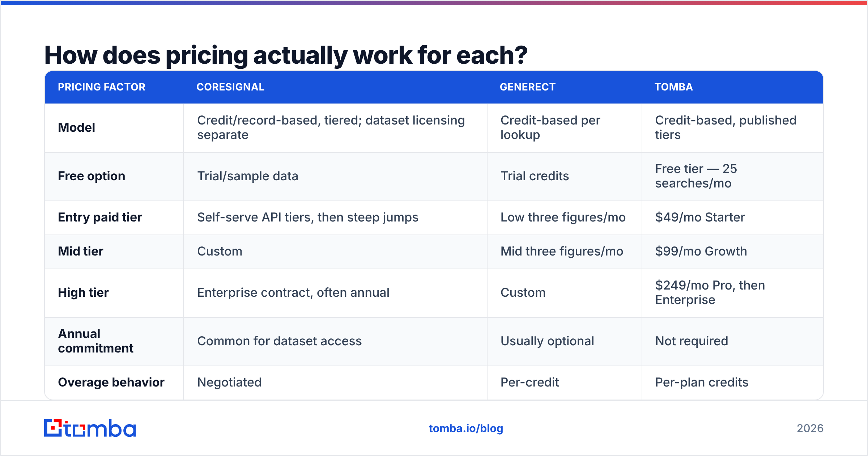
Task: Click 'Common for dataset access' cell
Action: click(280, 341)
